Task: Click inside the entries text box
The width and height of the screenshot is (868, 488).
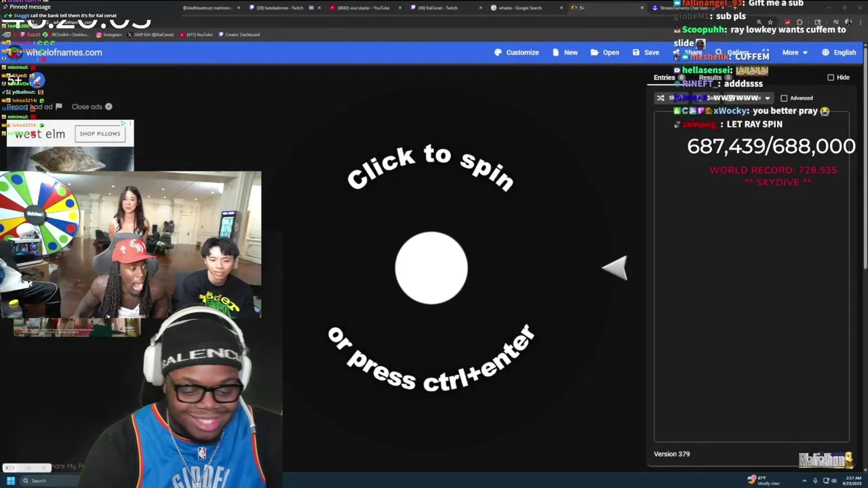Action: (x=751, y=277)
